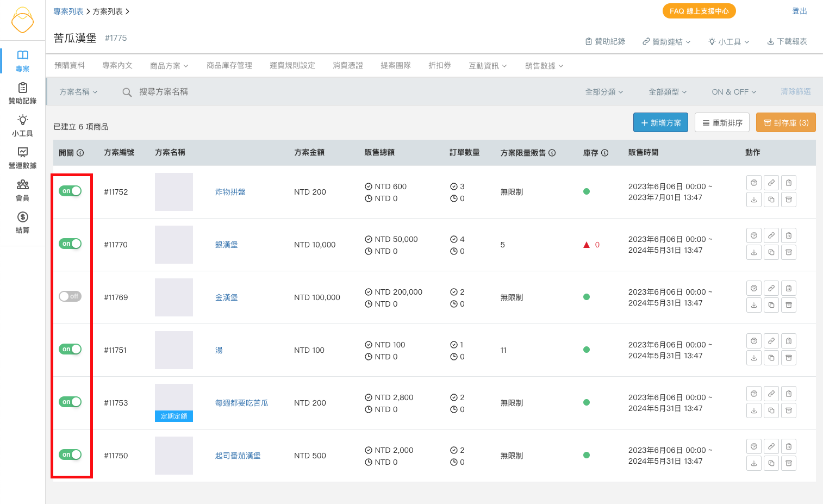Click 清除篩選 to clear filters
The image size is (823, 504).
pos(796,92)
